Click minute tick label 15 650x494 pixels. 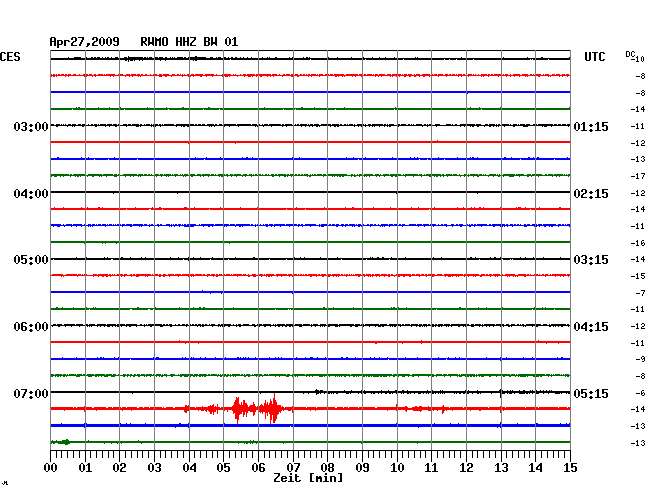(x=570, y=468)
